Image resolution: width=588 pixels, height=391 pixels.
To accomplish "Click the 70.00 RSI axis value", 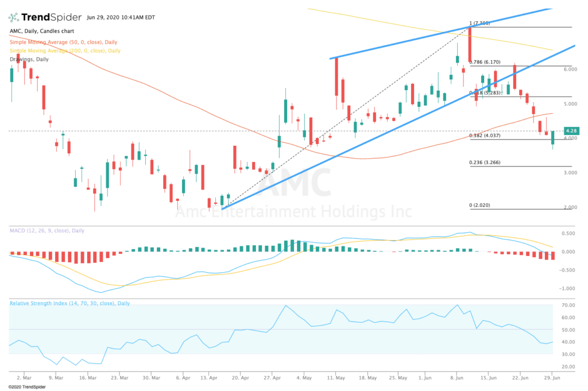I will (x=568, y=305).
